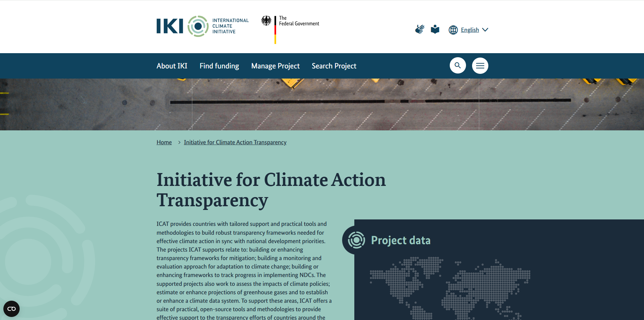Image resolution: width=644 pixels, height=320 pixels.
Task: Open the Find funding menu
Action: tap(219, 66)
